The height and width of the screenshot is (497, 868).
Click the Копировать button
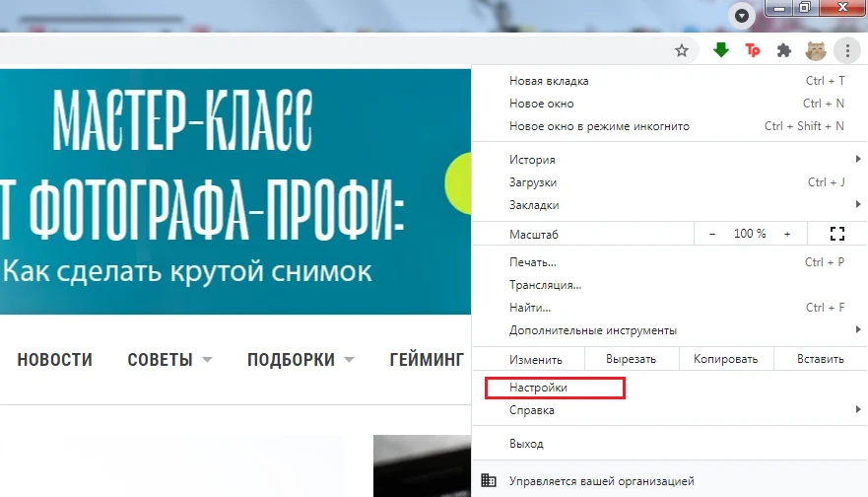pos(725,359)
